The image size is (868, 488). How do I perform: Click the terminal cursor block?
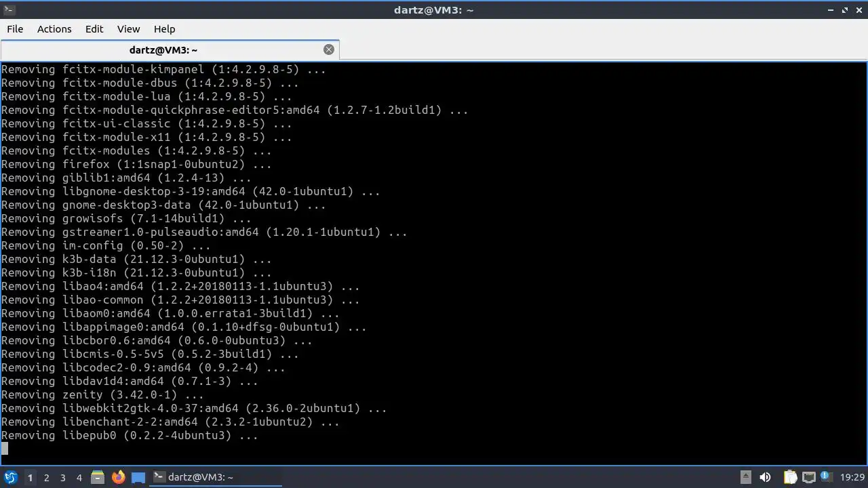pos(5,449)
